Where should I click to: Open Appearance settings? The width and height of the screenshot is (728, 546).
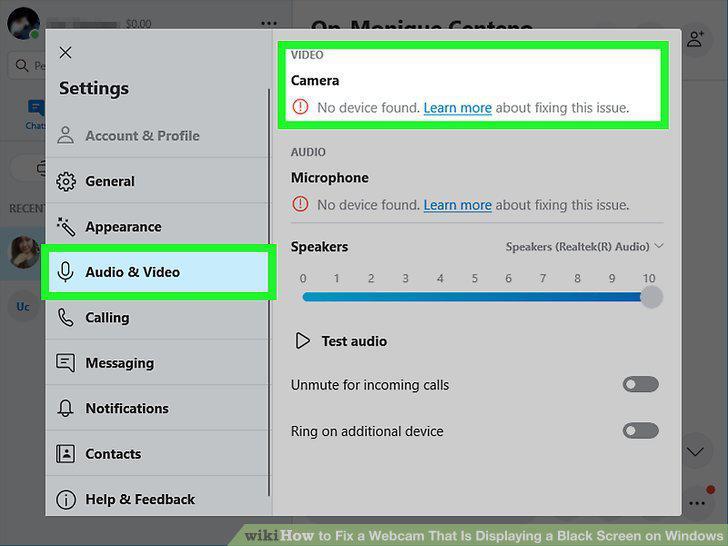[x=158, y=227]
